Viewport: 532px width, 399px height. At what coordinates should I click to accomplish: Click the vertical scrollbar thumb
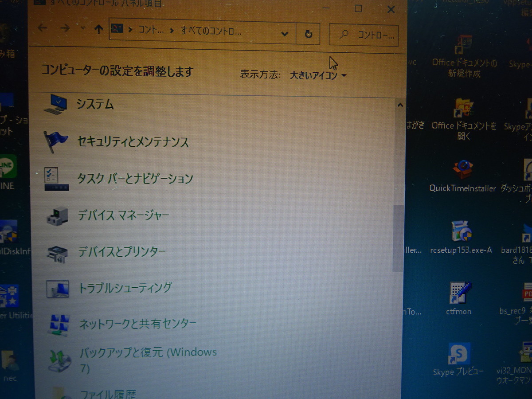tap(399, 238)
